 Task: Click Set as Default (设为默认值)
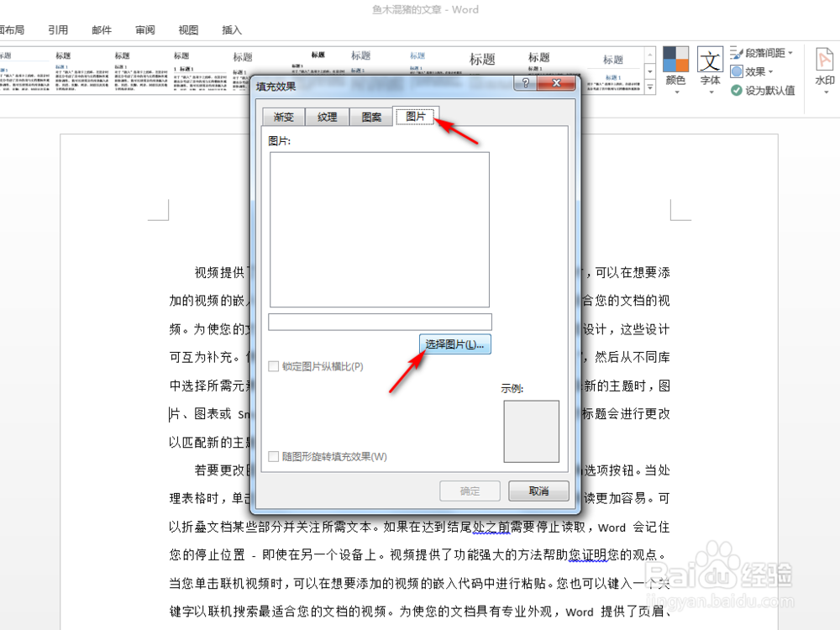[x=763, y=90]
